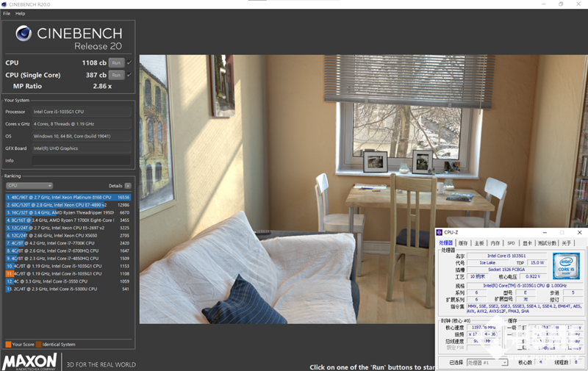This screenshot has width=588, height=371.
Task: Click the Cinebench sphere logo icon
Action: pyautogui.click(x=24, y=33)
